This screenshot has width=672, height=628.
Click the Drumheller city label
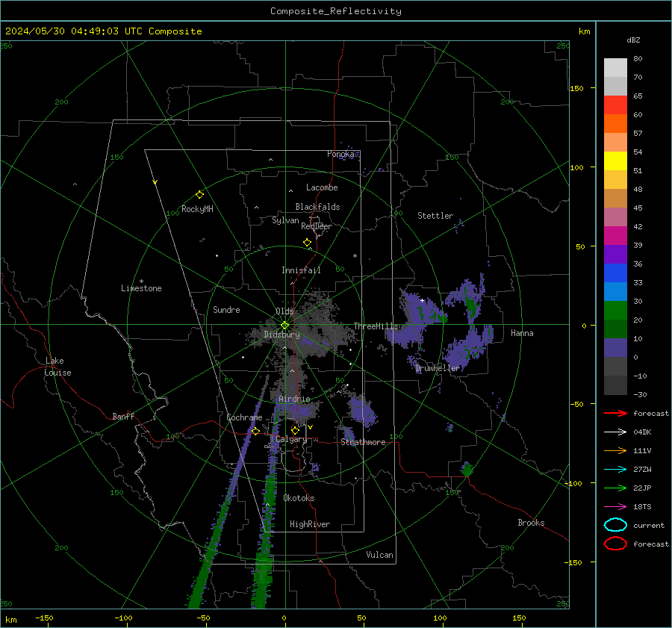point(438,368)
